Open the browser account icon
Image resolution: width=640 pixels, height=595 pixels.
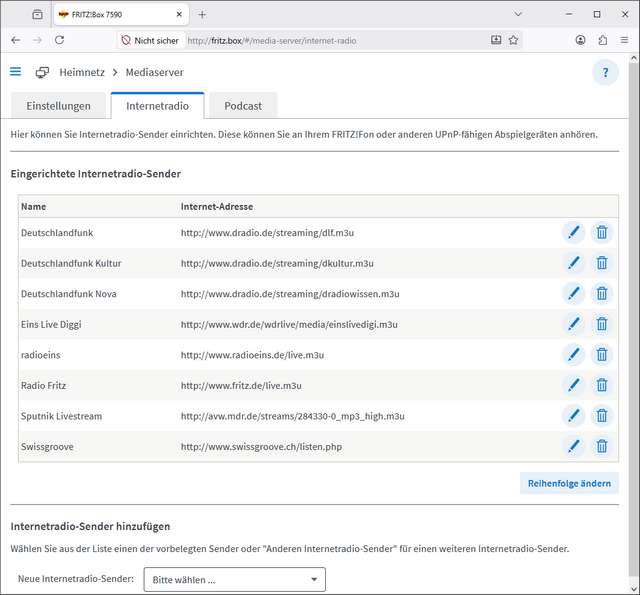point(580,40)
